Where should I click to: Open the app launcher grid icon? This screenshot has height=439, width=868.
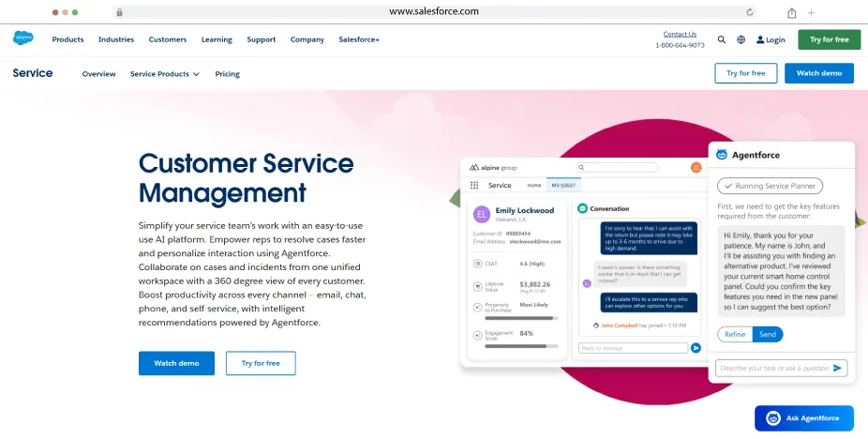click(x=474, y=185)
